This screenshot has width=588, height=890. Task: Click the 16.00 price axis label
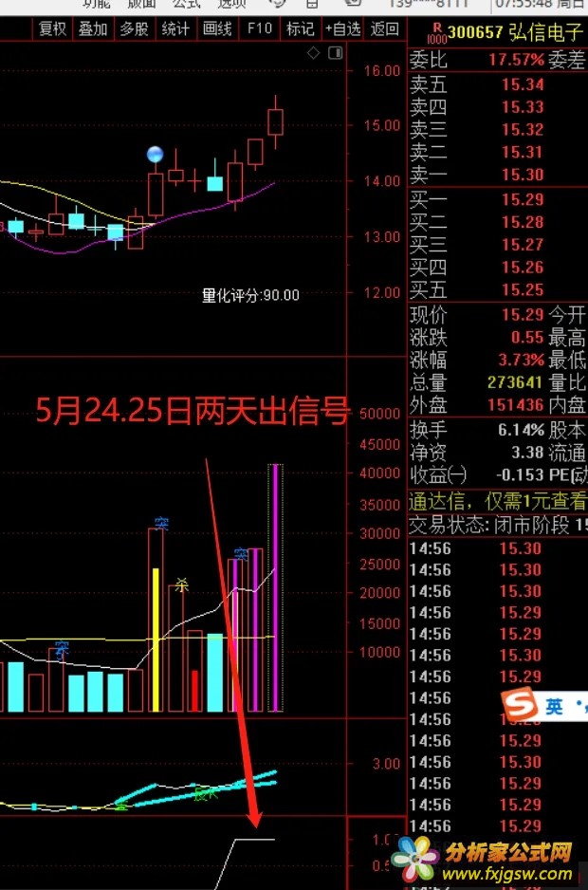(382, 71)
